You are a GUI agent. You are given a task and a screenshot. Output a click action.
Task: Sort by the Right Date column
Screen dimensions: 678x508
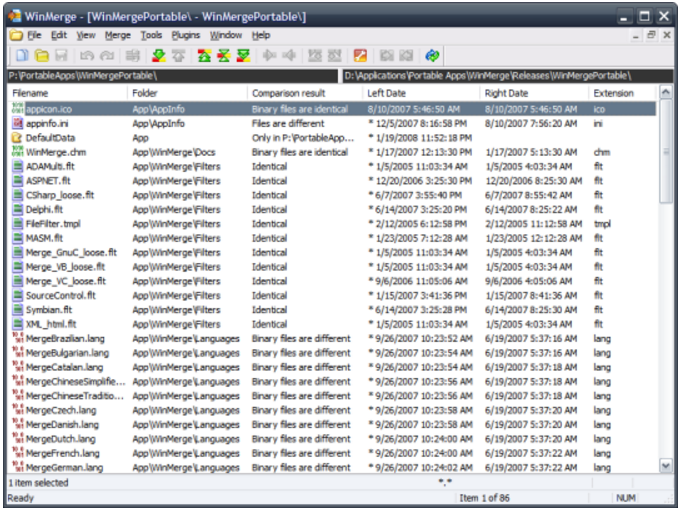534,93
